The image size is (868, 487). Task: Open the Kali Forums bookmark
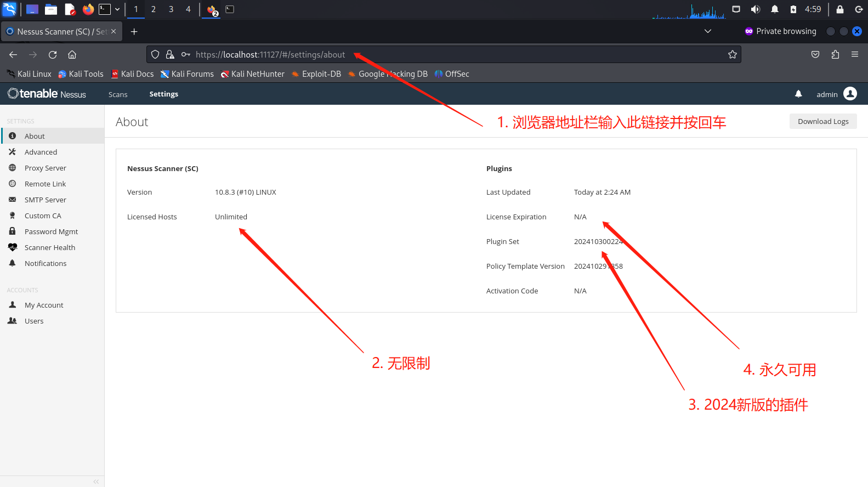187,74
